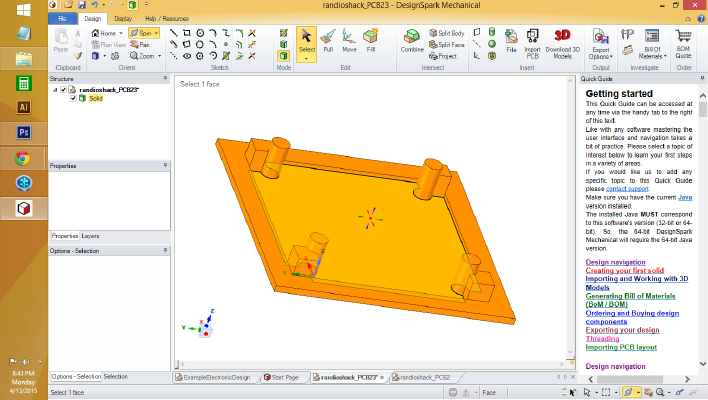Viewport: 708px width, 400px height.
Task: Click Split Body in Intersect group
Action: coord(447,33)
